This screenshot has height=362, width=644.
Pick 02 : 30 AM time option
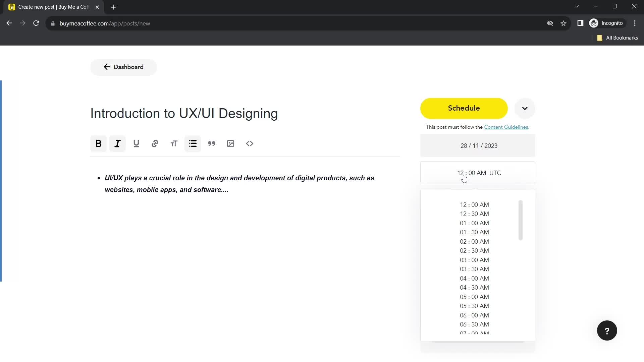pyautogui.click(x=474, y=251)
